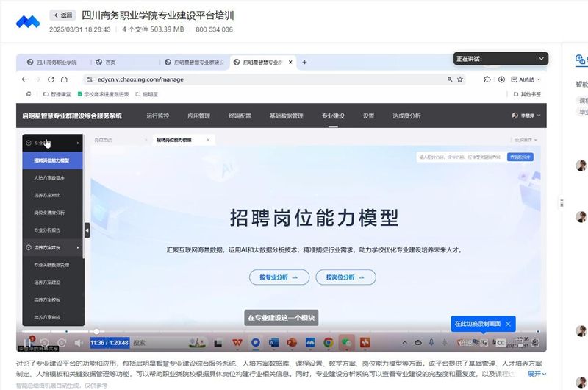Click the blue cloud app logo

[29, 21]
